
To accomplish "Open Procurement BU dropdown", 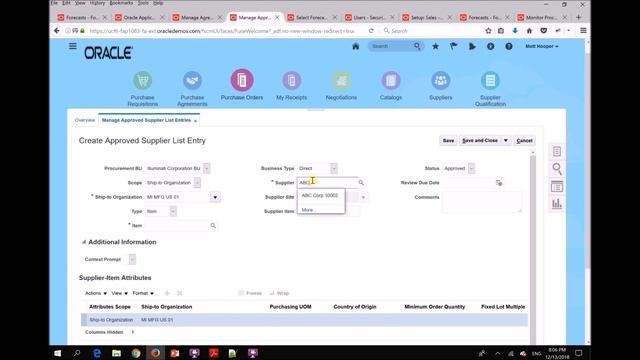I will 207,169.
